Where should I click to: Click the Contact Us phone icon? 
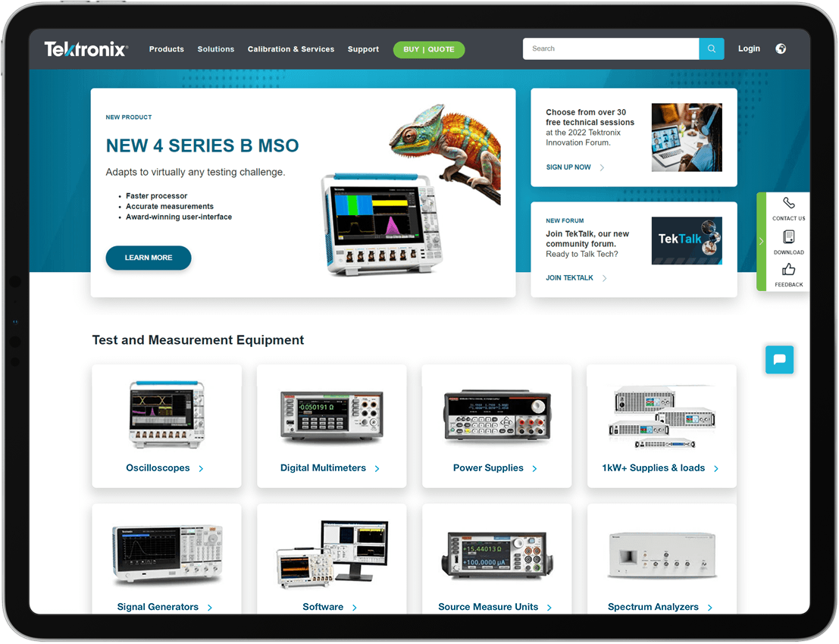coord(789,203)
